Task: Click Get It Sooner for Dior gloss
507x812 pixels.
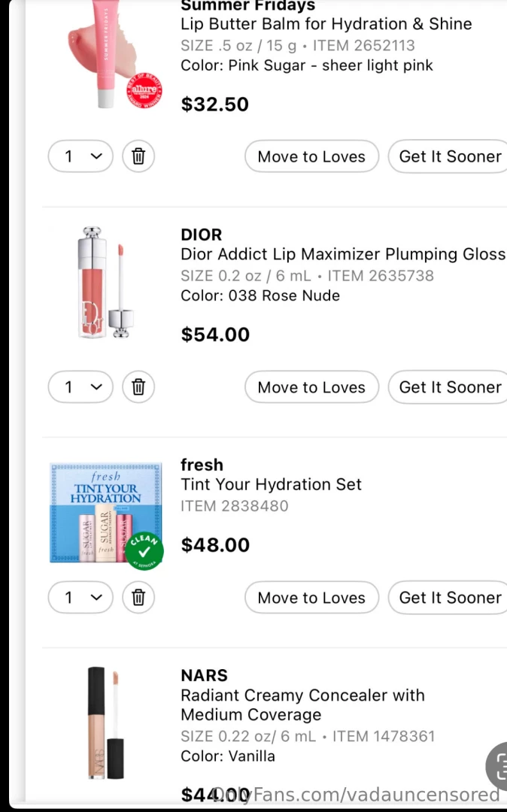Action: pyautogui.click(x=449, y=387)
